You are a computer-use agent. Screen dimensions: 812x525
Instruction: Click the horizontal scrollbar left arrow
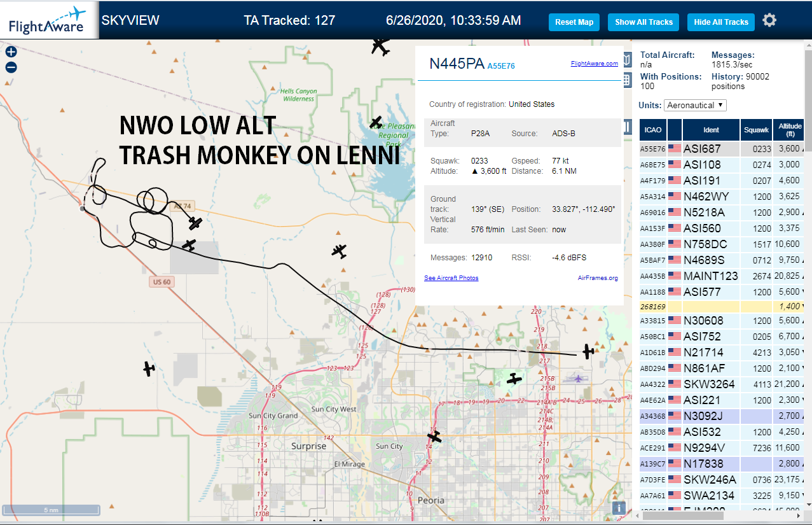click(638, 516)
